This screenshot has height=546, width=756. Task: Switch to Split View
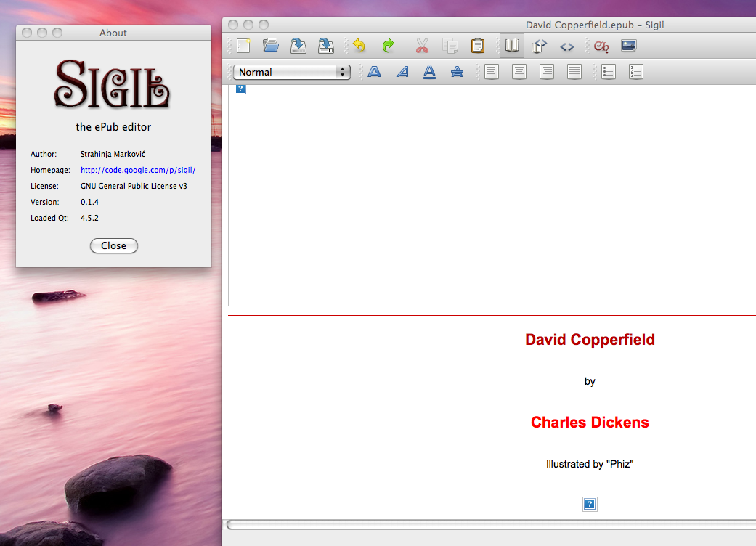tap(539, 46)
